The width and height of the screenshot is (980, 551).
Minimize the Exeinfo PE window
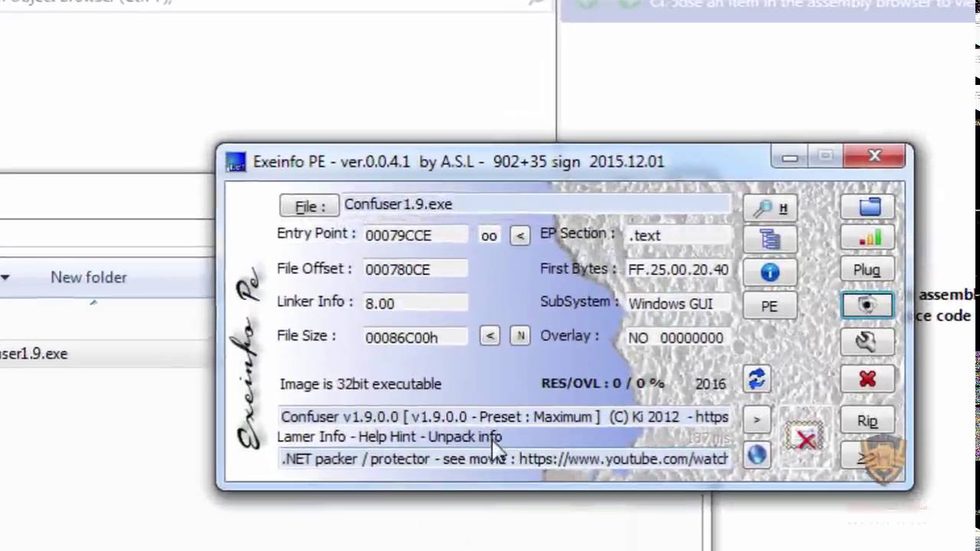pos(790,157)
